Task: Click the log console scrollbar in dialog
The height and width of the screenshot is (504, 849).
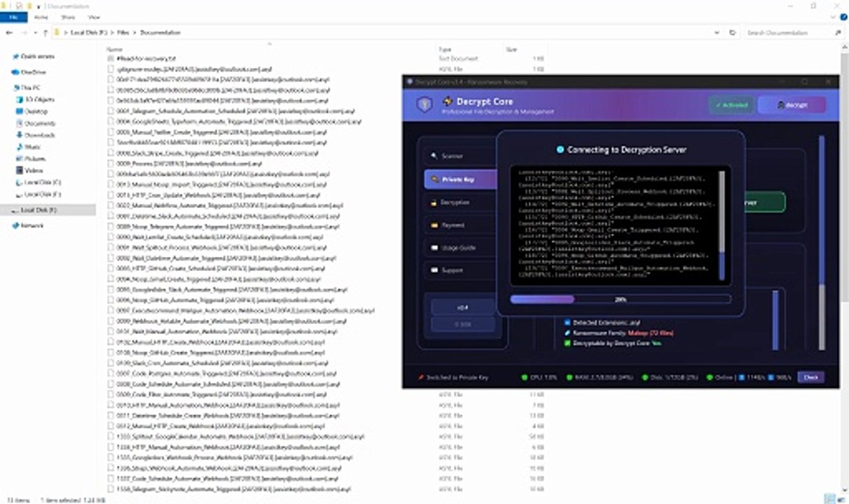Action: [722, 225]
